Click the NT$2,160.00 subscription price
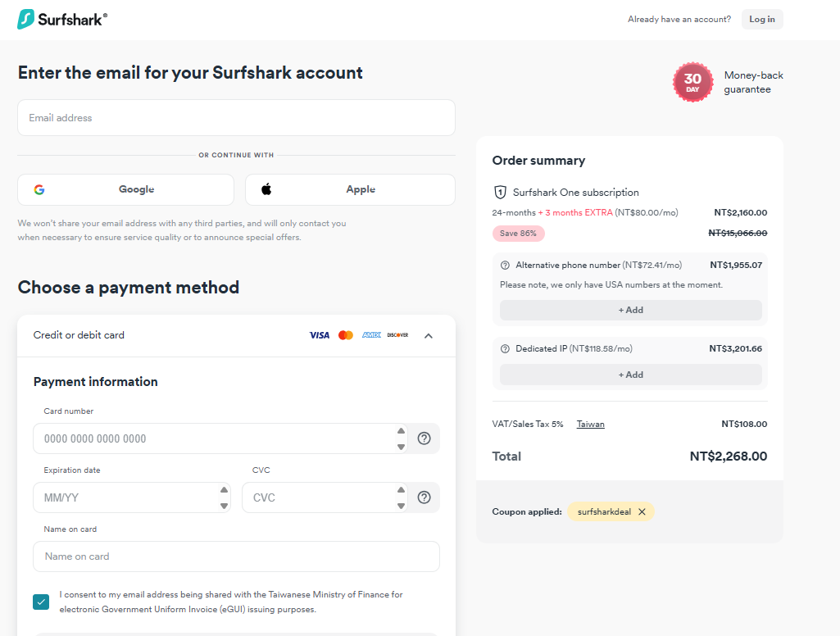 (x=740, y=213)
